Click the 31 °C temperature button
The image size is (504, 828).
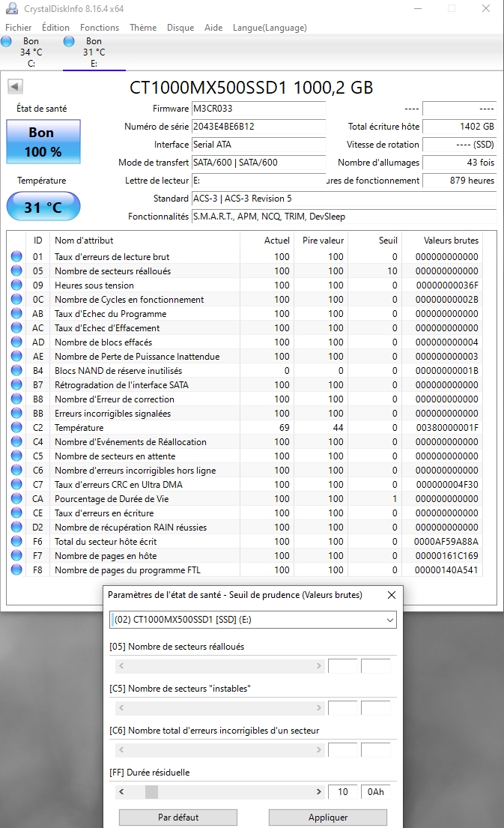click(43, 207)
